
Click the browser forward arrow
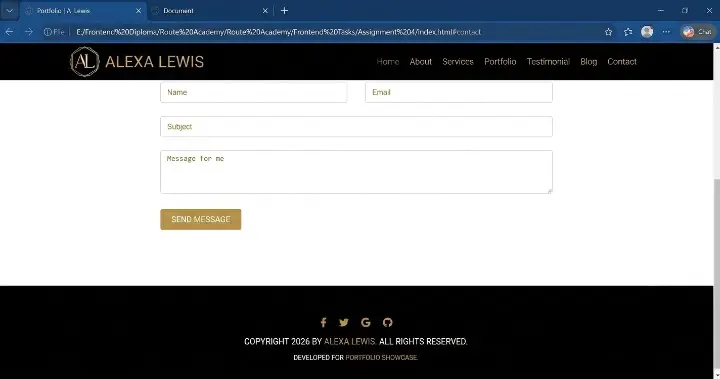(28, 32)
